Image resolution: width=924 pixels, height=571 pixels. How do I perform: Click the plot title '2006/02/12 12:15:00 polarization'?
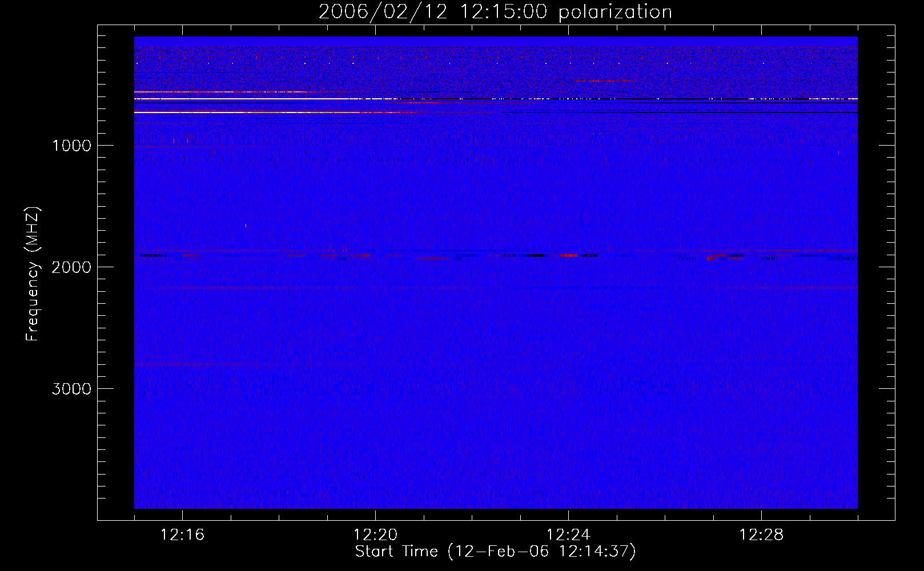(495, 12)
